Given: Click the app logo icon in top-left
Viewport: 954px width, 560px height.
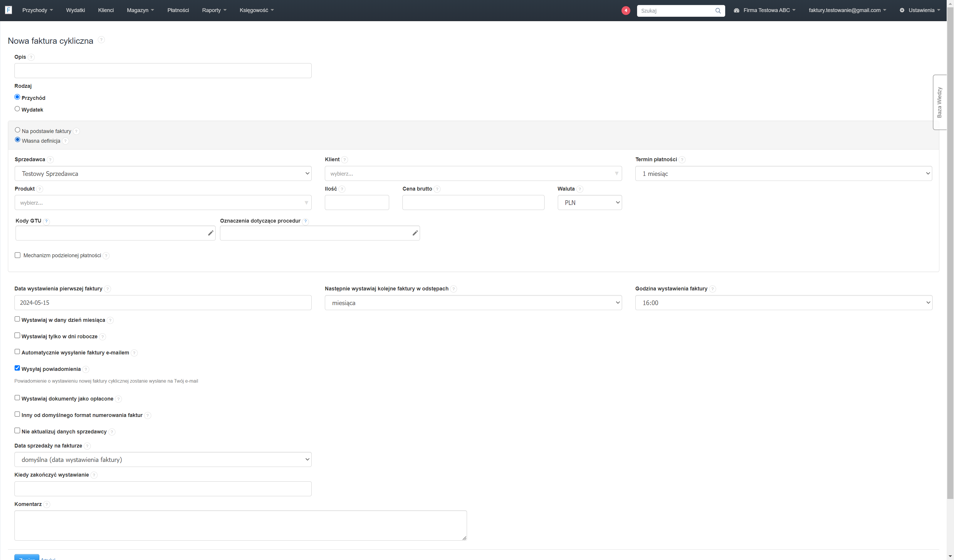Looking at the screenshot, I should click(x=9, y=10).
